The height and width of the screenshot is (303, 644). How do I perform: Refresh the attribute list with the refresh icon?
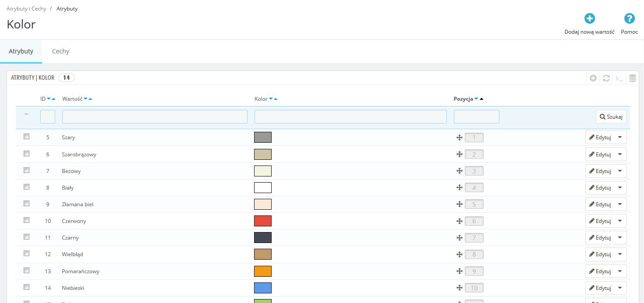(606, 78)
